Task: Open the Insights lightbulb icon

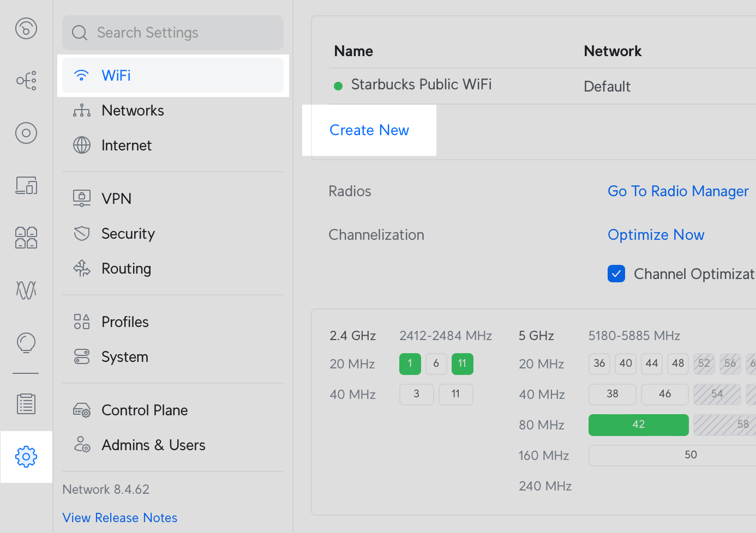Action: 26,343
